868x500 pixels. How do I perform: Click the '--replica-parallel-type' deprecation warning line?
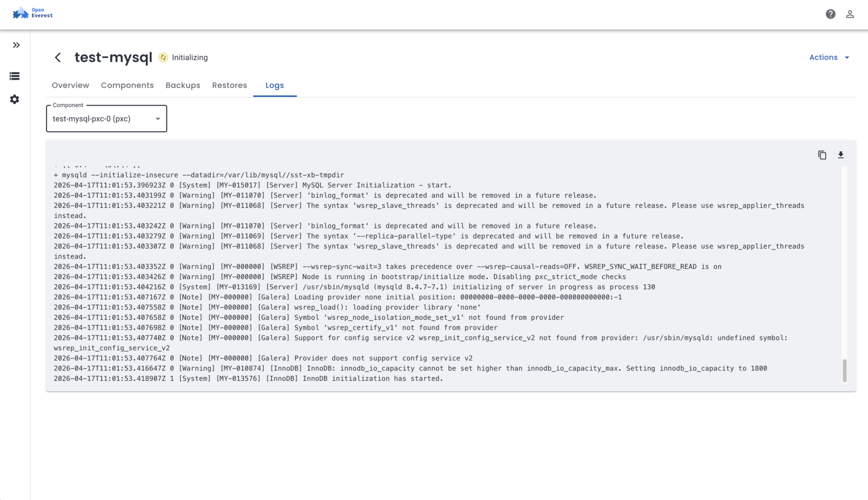point(369,236)
